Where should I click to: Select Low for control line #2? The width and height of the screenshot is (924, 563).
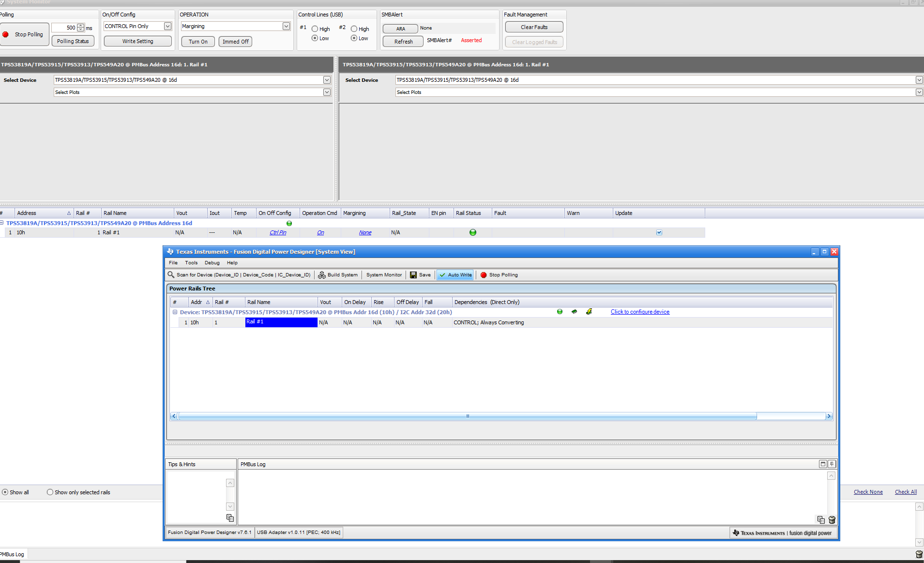[x=354, y=38]
